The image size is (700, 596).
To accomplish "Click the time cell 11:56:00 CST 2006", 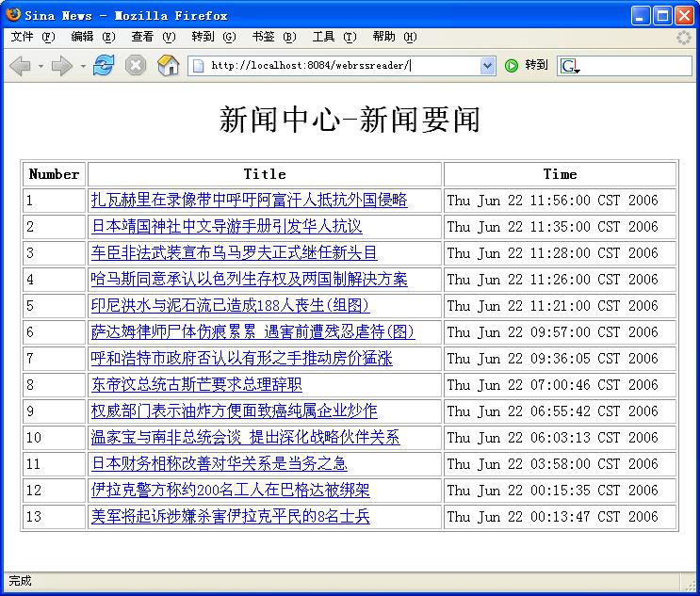I will pos(560,201).
